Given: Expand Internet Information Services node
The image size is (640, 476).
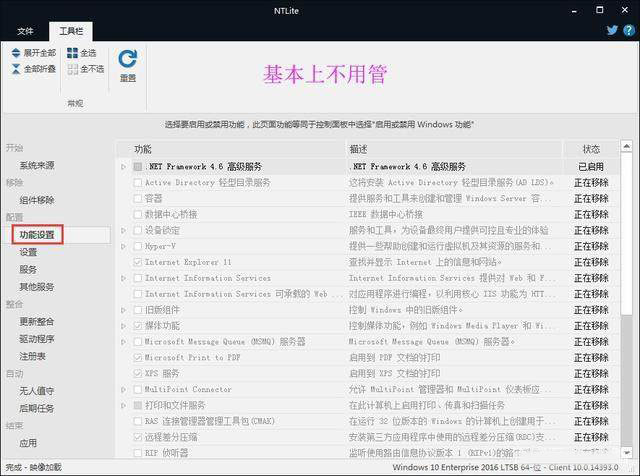Looking at the screenshot, I should pyautogui.click(x=124, y=278).
